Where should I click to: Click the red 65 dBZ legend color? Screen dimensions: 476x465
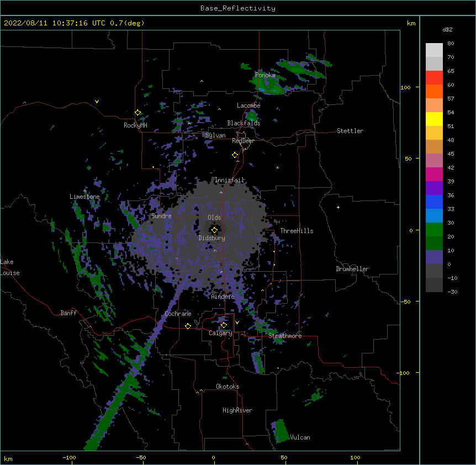434,78
